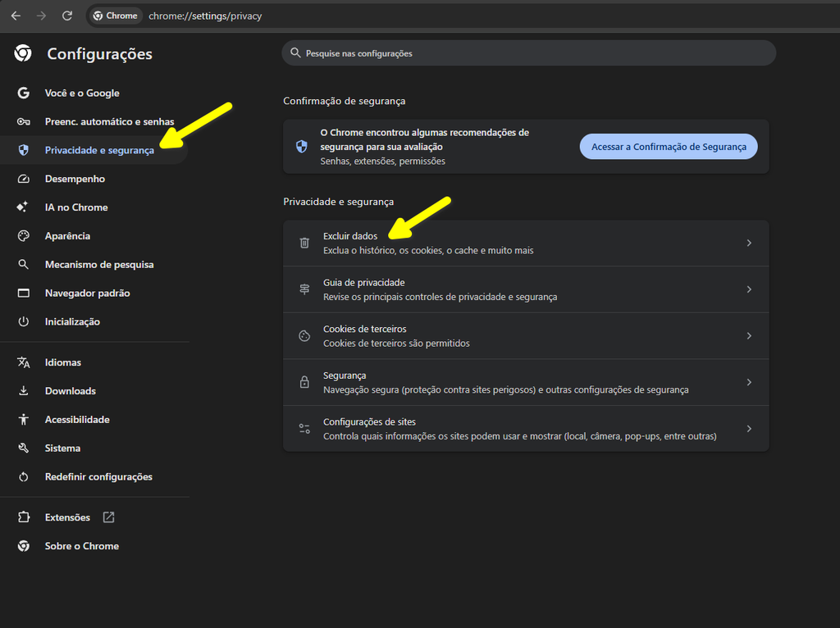Click the Chrome site info chip

(x=115, y=16)
